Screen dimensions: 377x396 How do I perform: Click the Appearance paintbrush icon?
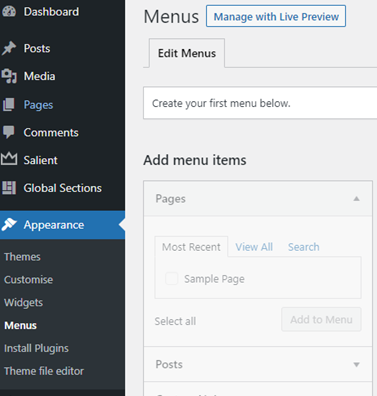pos(9,225)
